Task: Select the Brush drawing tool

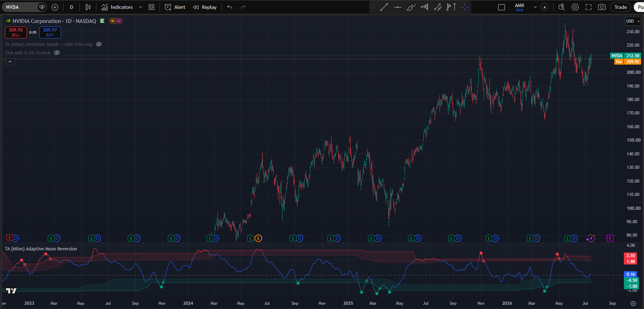Action: click(411, 7)
